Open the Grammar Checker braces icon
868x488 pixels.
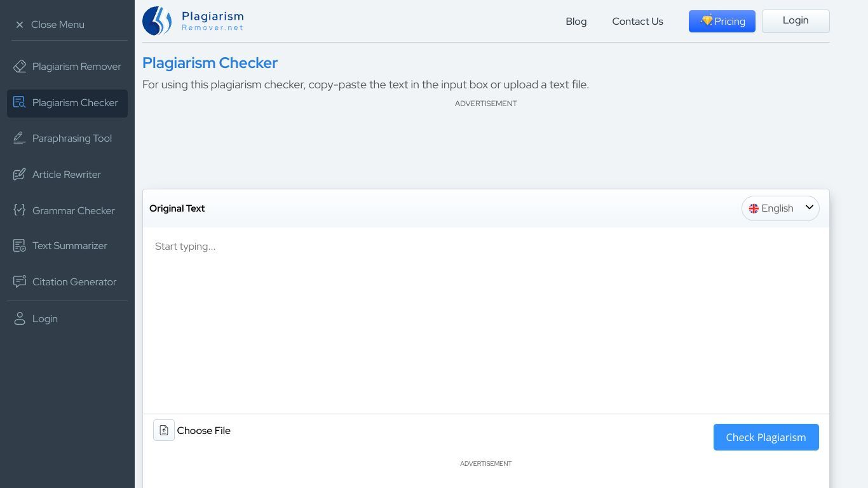pos(20,210)
